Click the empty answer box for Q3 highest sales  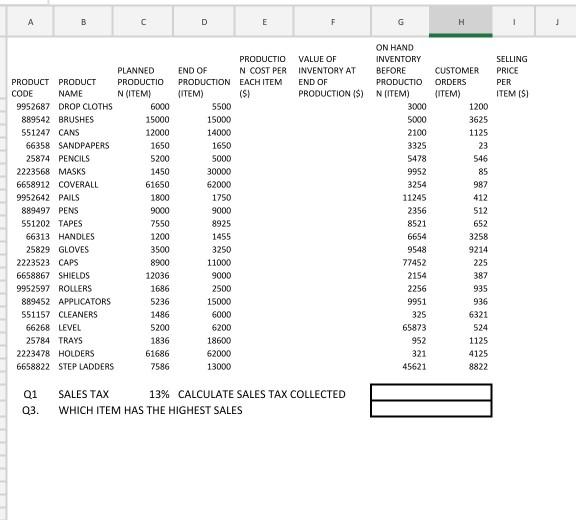click(431, 409)
